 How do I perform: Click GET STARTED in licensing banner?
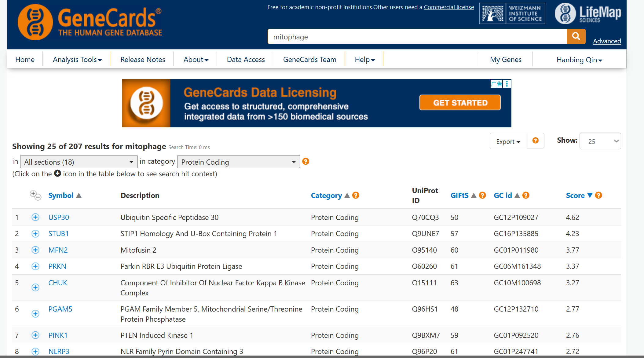click(x=460, y=103)
